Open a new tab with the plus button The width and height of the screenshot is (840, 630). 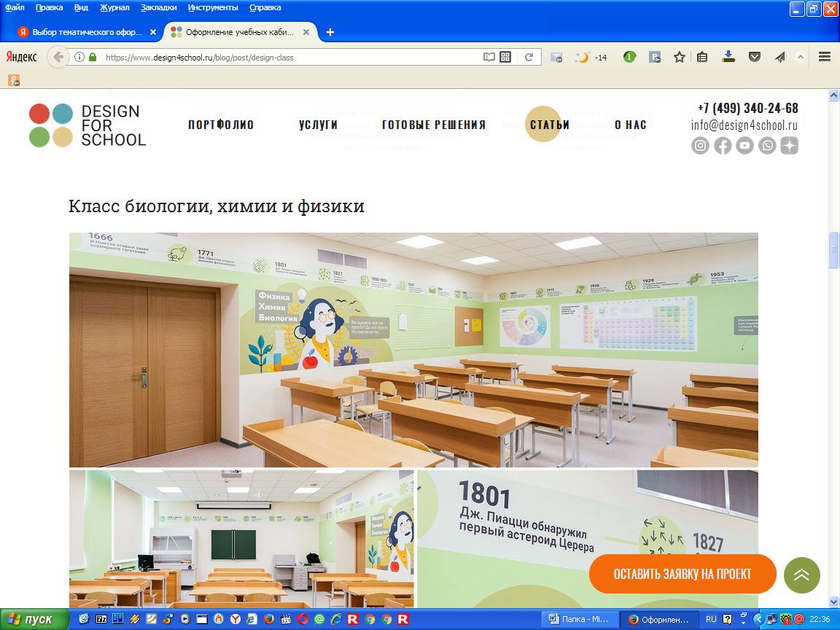tap(330, 32)
